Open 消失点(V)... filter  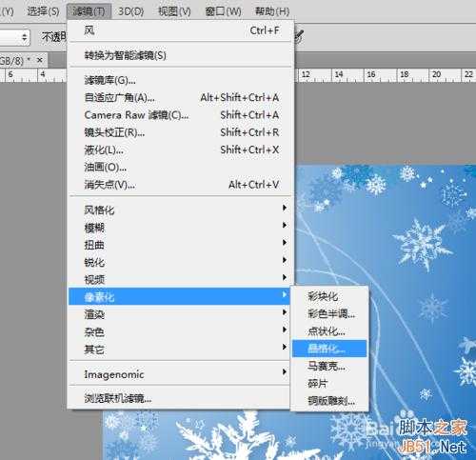point(180,185)
